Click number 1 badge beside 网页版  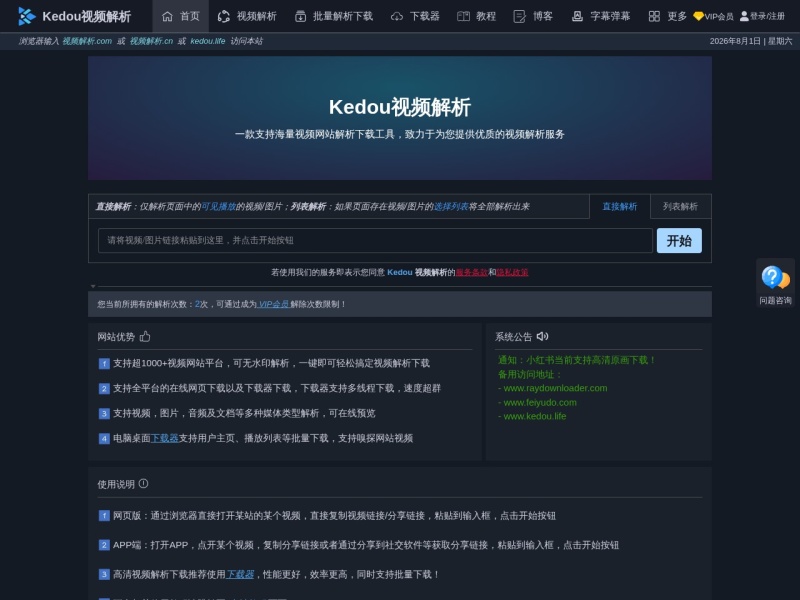pyautogui.click(x=104, y=516)
